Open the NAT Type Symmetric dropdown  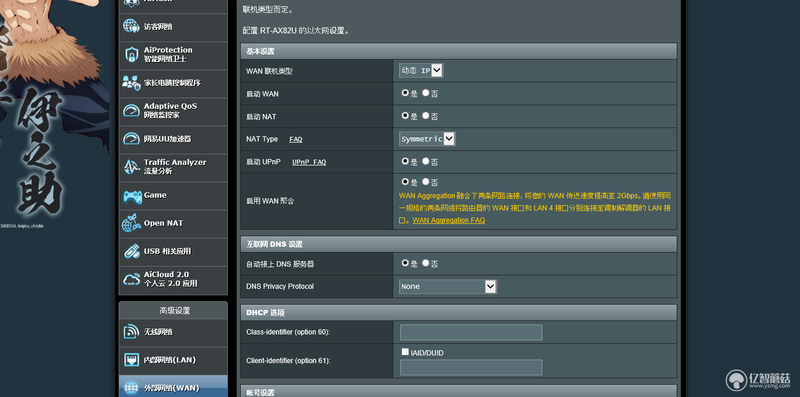427,139
